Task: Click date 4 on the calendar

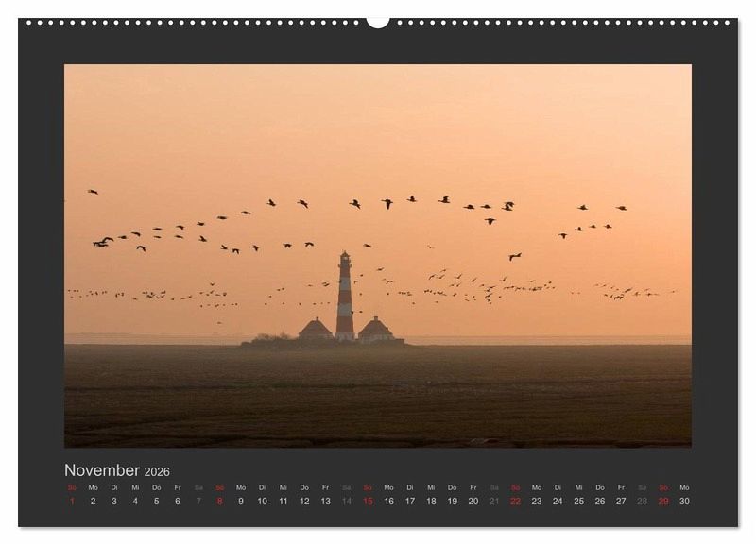Action: (x=135, y=502)
